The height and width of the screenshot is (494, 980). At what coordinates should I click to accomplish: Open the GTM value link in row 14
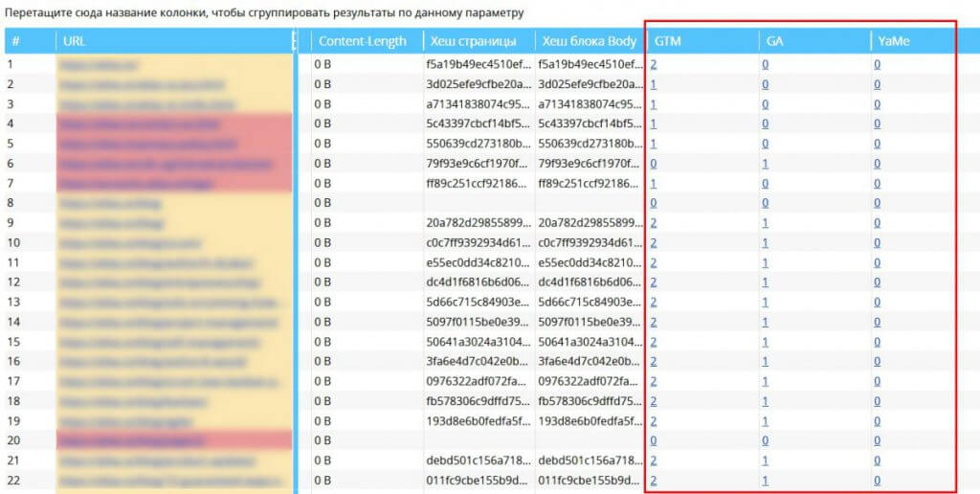click(x=654, y=322)
